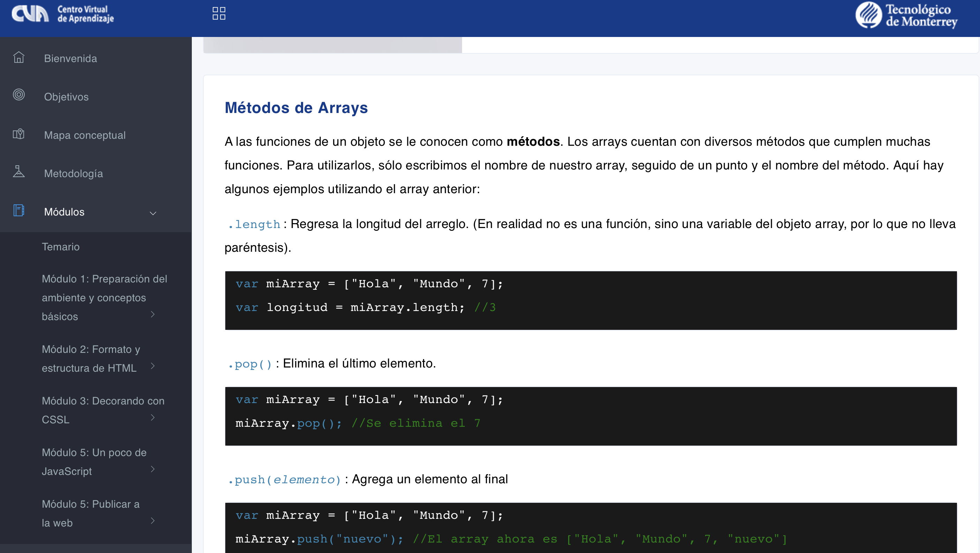980x553 pixels.
Task: Select Metodología in the sidebar
Action: click(x=74, y=174)
